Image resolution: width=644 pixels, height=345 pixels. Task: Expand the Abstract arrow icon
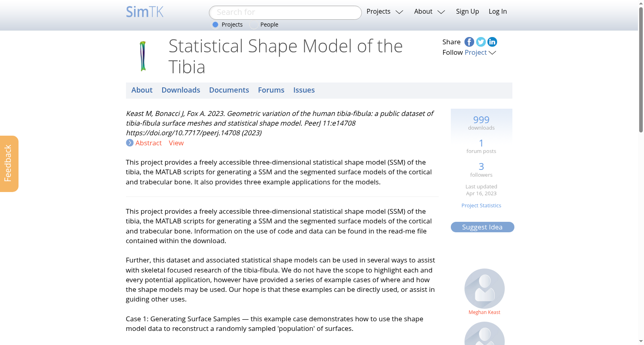130,143
